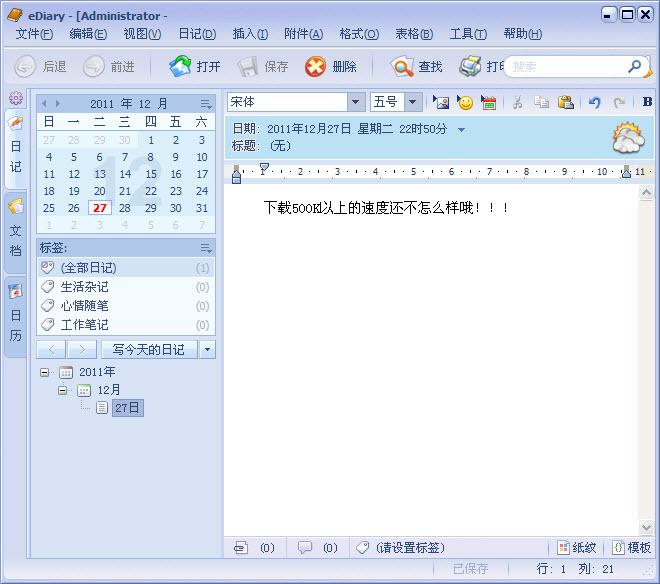
Task: Toggle bold formatting
Action: (647, 102)
